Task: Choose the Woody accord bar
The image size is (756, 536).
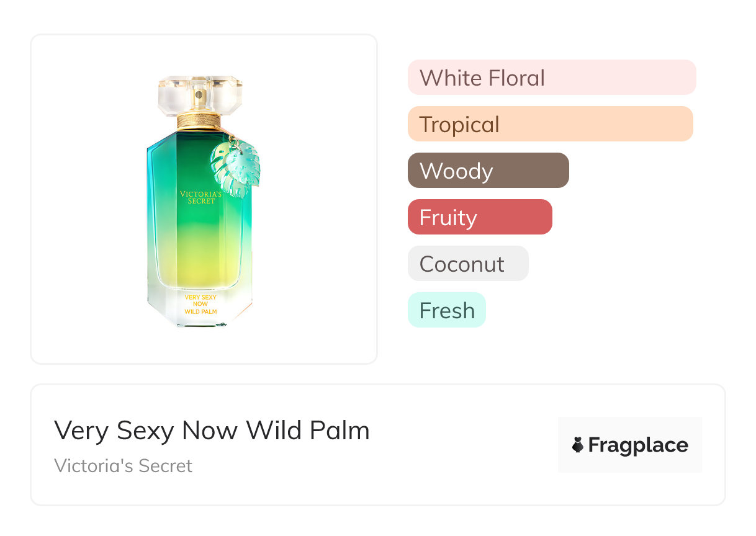Action: click(x=488, y=171)
